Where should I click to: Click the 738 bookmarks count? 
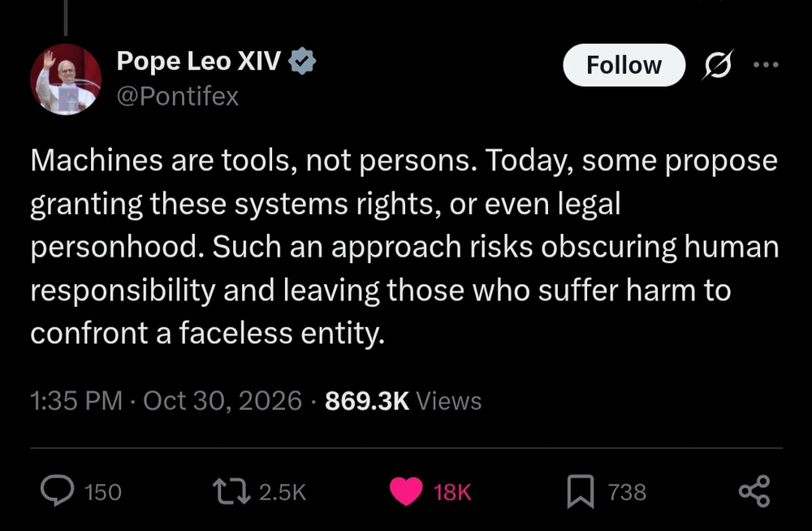pyautogui.click(x=627, y=492)
